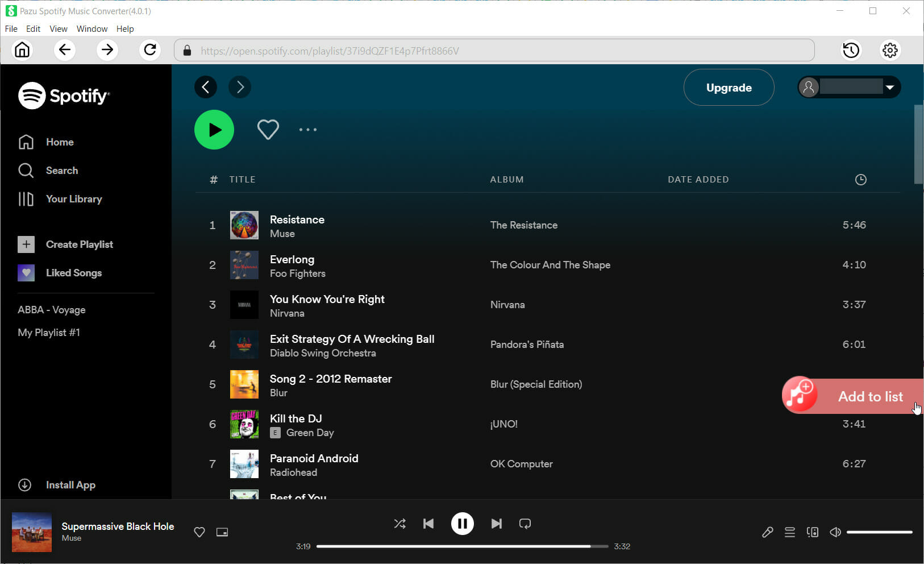This screenshot has width=924, height=564.
Task: Open the View menu
Action: click(x=59, y=28)
